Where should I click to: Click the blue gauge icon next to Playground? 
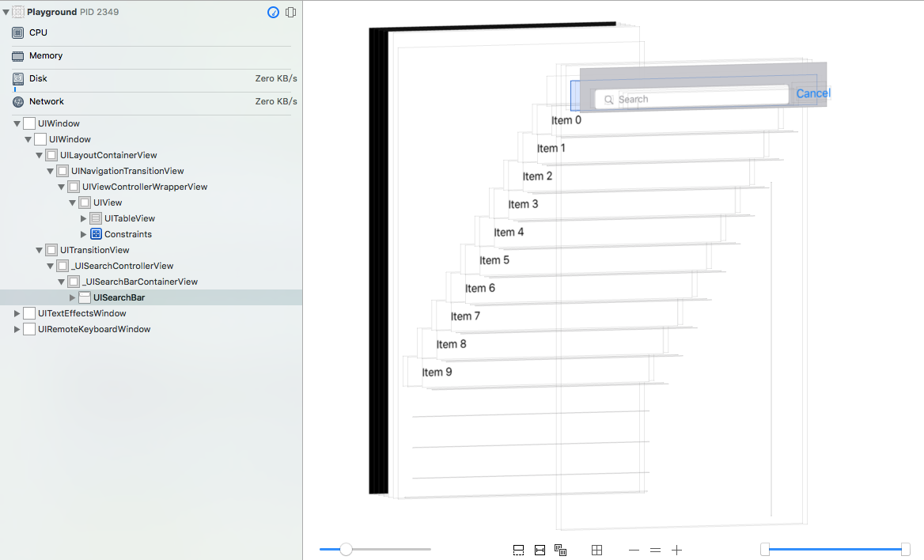273,12
